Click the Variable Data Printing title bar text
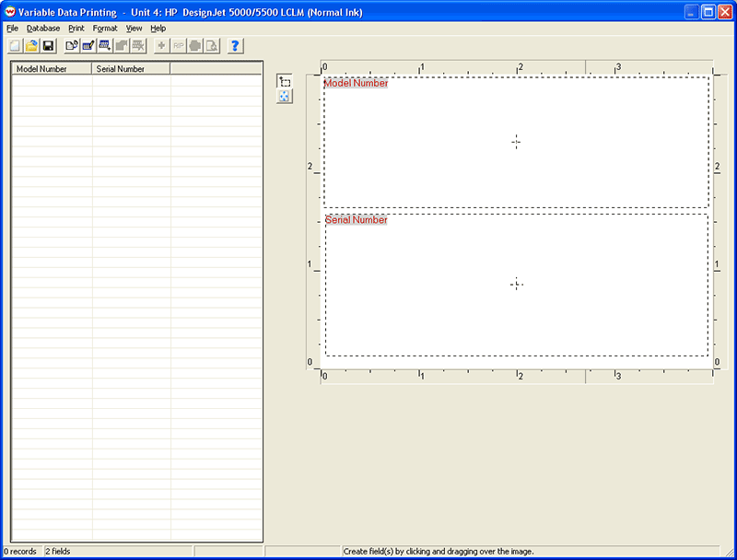This screenshot has width=737, height=560. pos(191,12)
